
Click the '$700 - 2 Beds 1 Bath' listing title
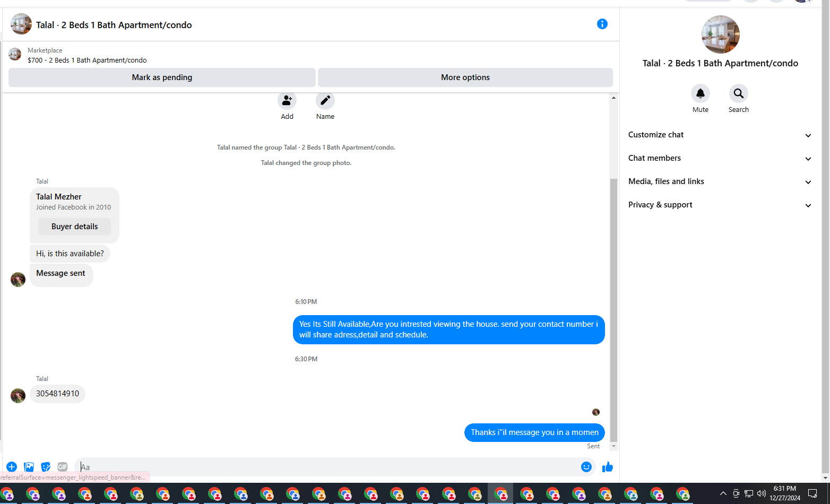coord(87,60)
